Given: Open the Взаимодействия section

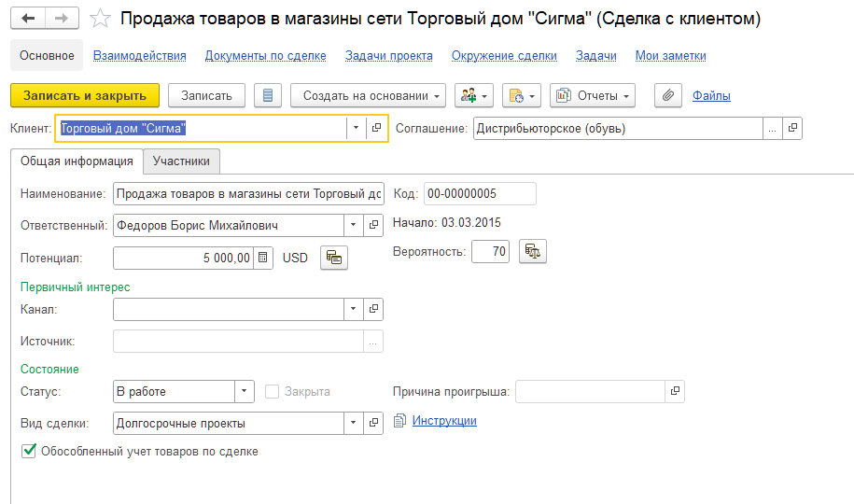Looking at the screenshot, I should click(x=139, y=56).
